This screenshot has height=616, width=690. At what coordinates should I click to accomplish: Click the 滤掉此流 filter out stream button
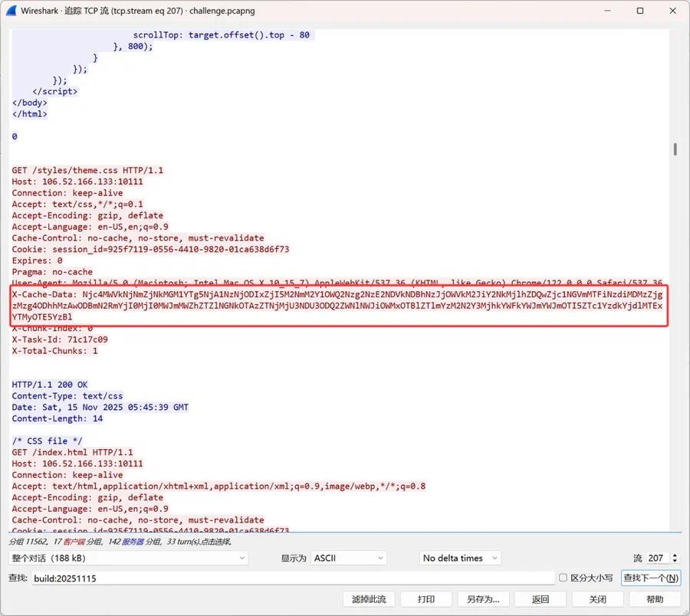(x=369, y=599)
